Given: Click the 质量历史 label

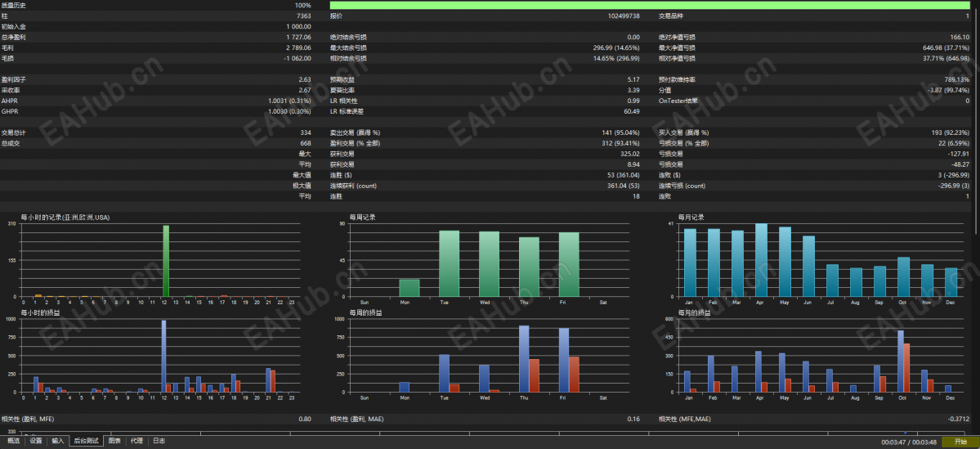Looking at the screenshot, I should coord(14,5).
